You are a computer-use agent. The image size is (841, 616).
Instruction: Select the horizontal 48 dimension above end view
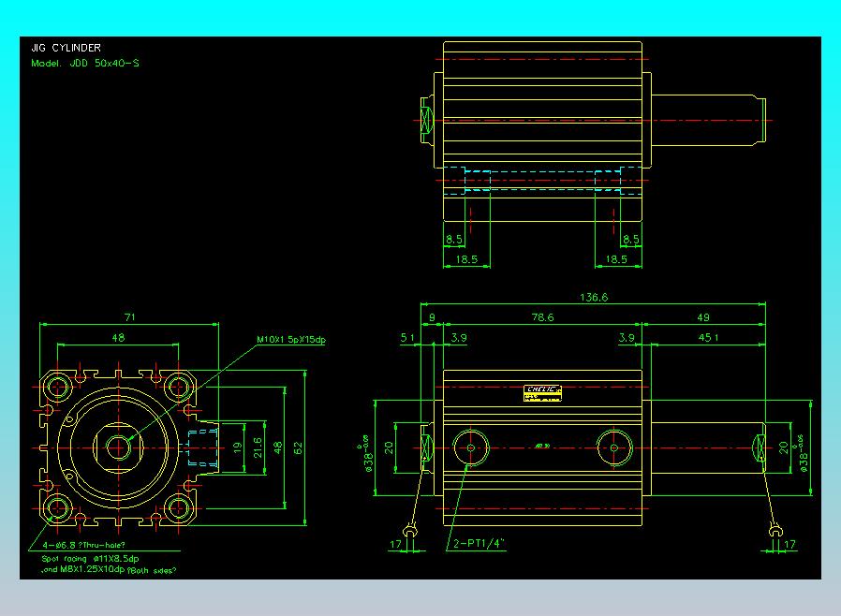pos(118,338)
